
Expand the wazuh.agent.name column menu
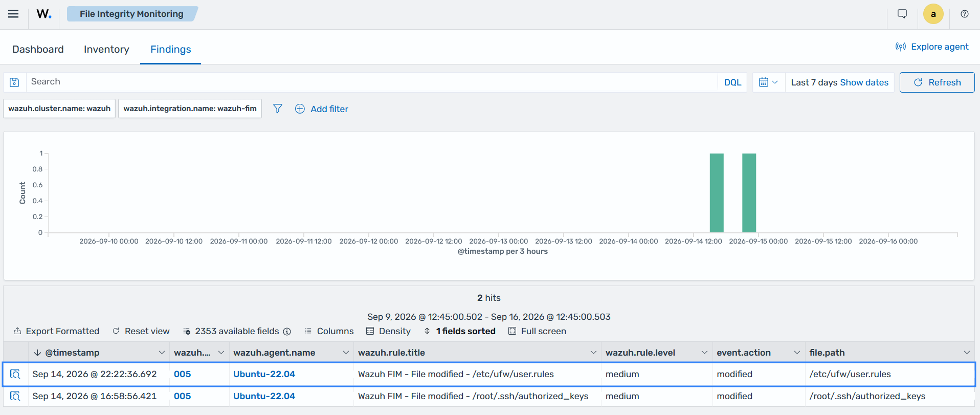(346, 353)
